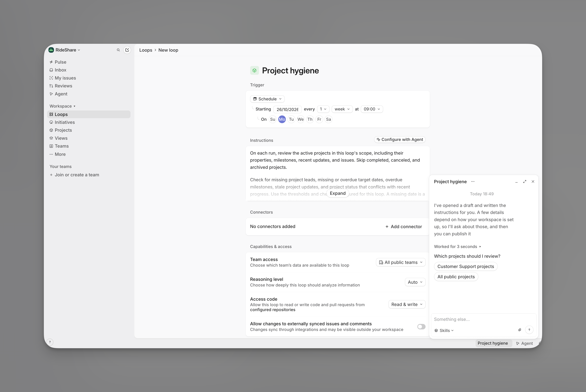This screenshot has height=392, width=586.
Task: Open Teams in the sidebar
Action: (89, 146)
